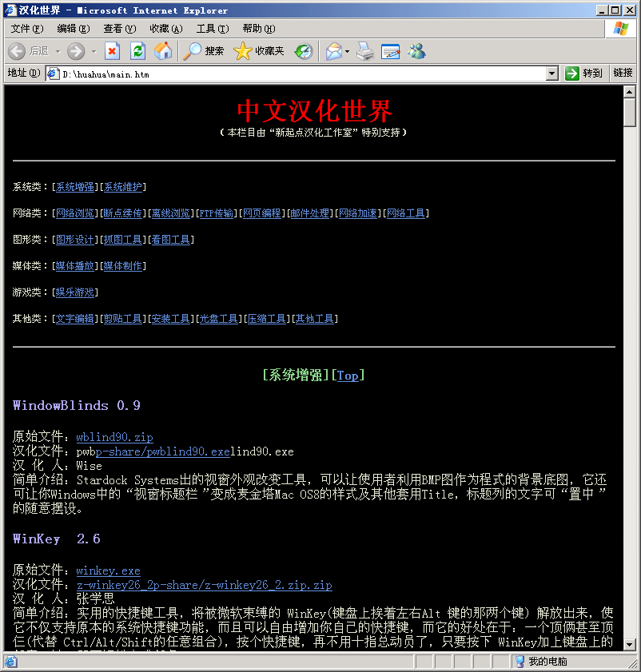
Task: Follow the 媒体制作 link
Action: [123, 266]
